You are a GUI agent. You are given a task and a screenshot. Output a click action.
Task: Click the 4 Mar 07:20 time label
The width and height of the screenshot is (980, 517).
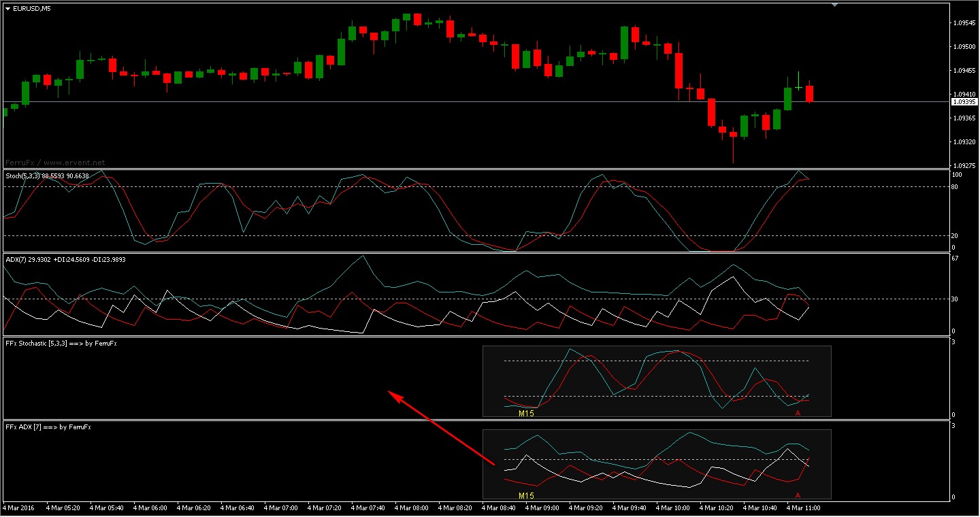324,507
